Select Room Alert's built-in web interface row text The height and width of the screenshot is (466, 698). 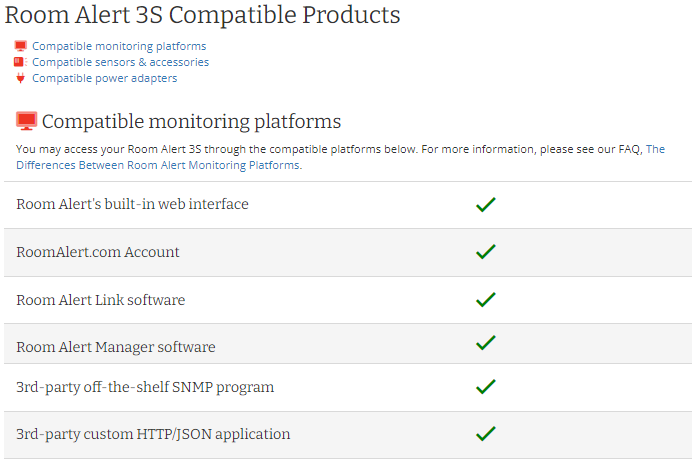coord(132,204)
